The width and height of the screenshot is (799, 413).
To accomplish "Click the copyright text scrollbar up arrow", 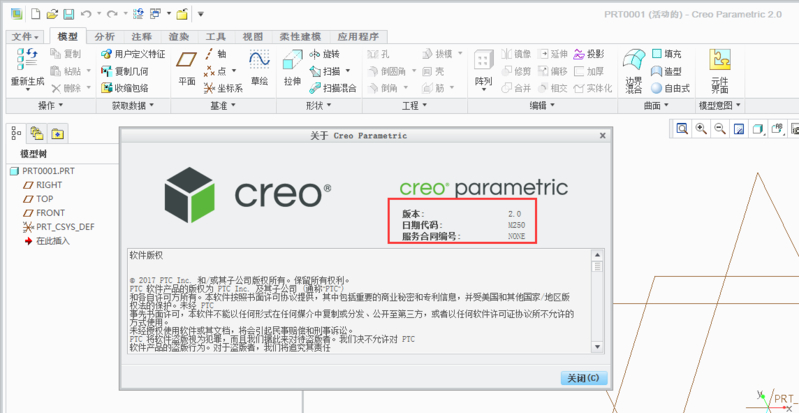I will click(x=597, y=255).
